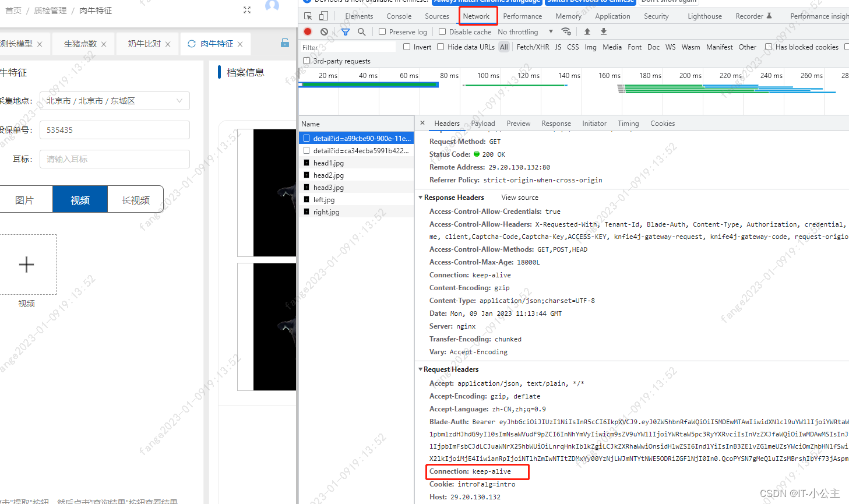Check the Invert filter checkbox
Image resolution: width=849 pixels, height=504 pixels.
click(x=407, y=47)
